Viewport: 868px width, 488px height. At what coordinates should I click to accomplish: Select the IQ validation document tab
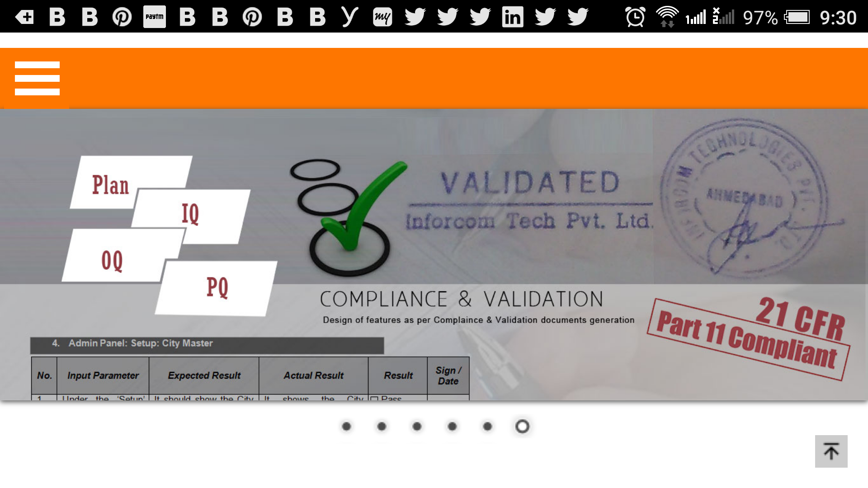point(189,213)
